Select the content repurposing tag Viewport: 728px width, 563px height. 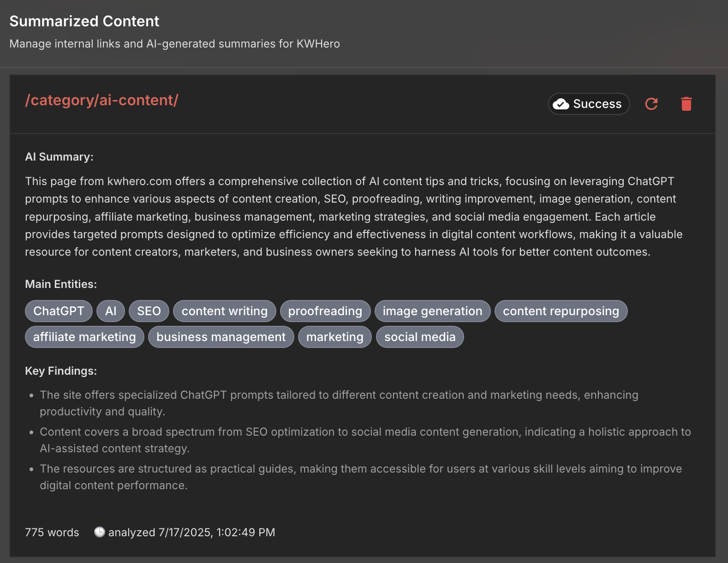[561, 311]
